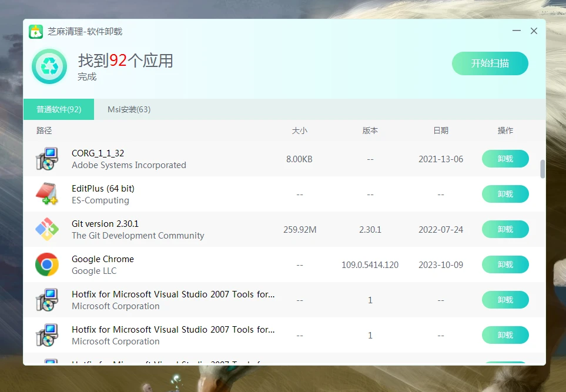Click the second Hotfix for Visual Studio icon

coord(46,335)
